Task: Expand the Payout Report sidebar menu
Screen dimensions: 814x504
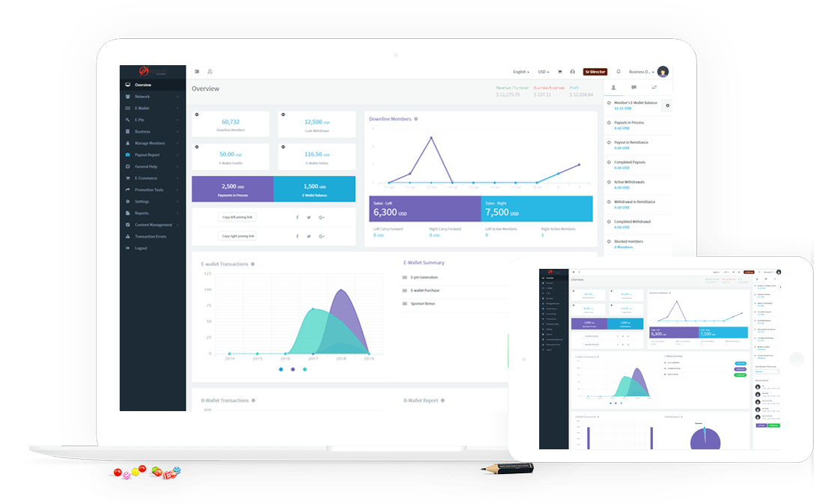Action: pos(153,155)
